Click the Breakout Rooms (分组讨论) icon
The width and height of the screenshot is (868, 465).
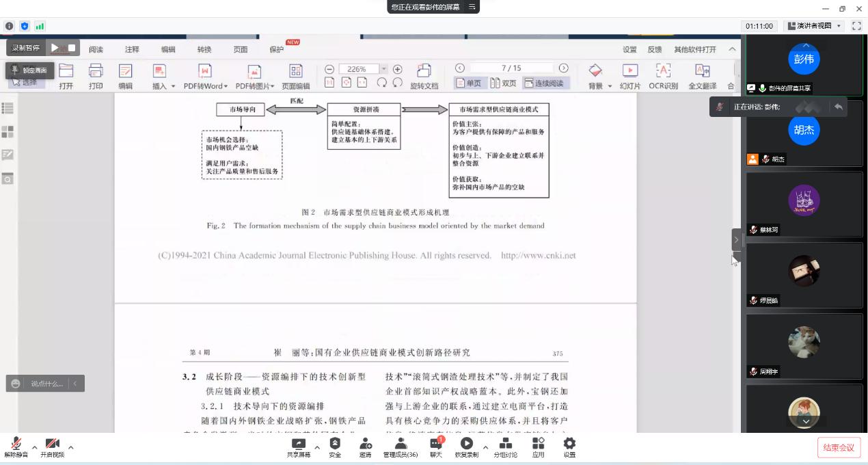click(x=506, y=444)
